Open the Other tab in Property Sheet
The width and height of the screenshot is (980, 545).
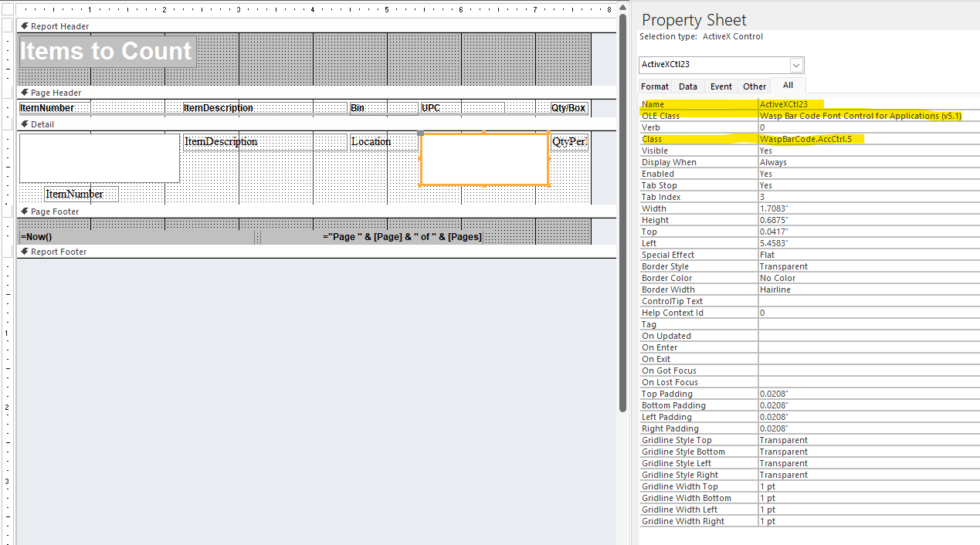click(754, 86)
